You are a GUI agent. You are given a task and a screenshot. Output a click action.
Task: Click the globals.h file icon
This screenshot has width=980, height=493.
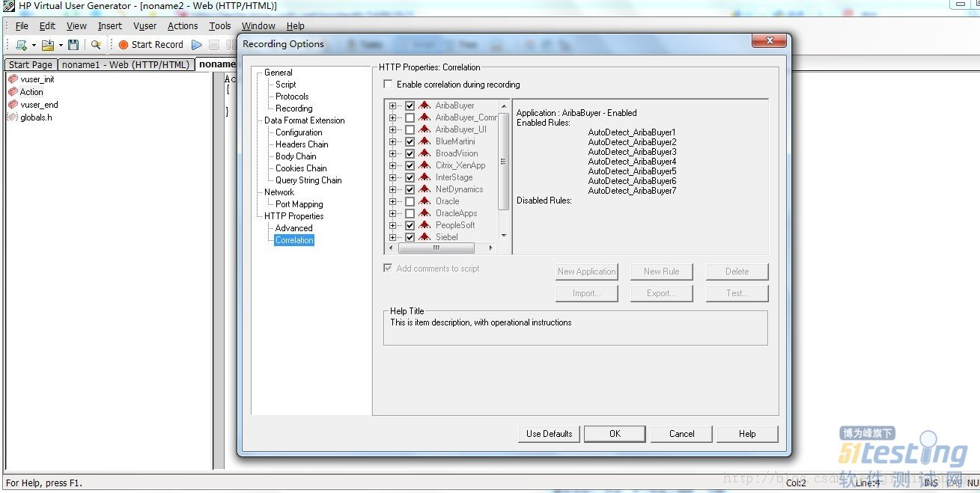[x=13, y=117]
